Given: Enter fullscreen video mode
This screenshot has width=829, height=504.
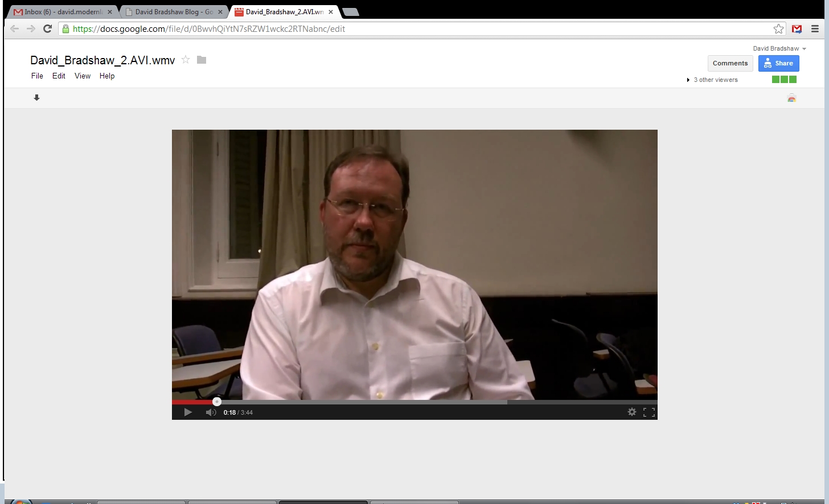Looking at the screenshot, I should [649, 412].
